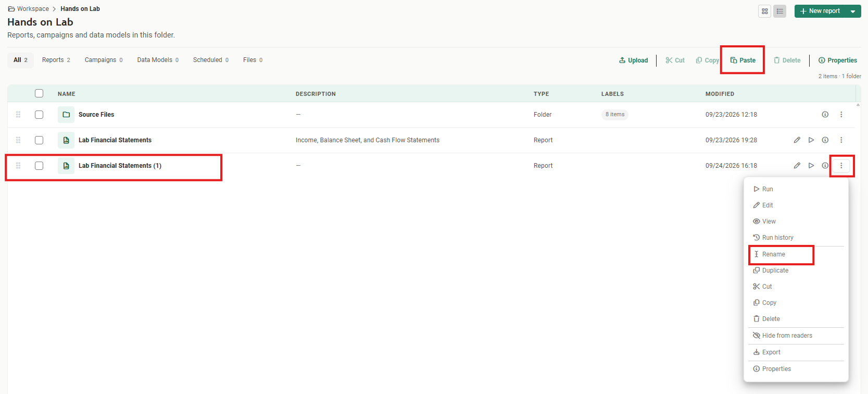The image size is (868, 394).
Task: Click the Source Files folder icon
Action: (x=66, y=115)
